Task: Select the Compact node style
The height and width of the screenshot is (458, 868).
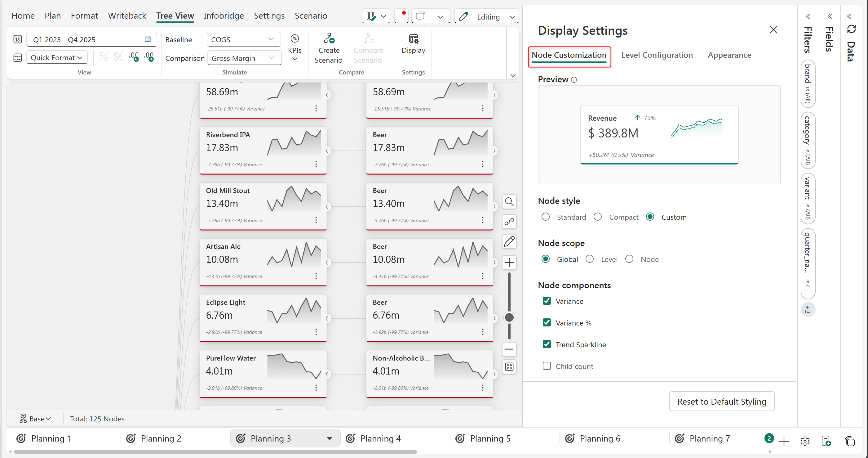Action: pos(598,217)
